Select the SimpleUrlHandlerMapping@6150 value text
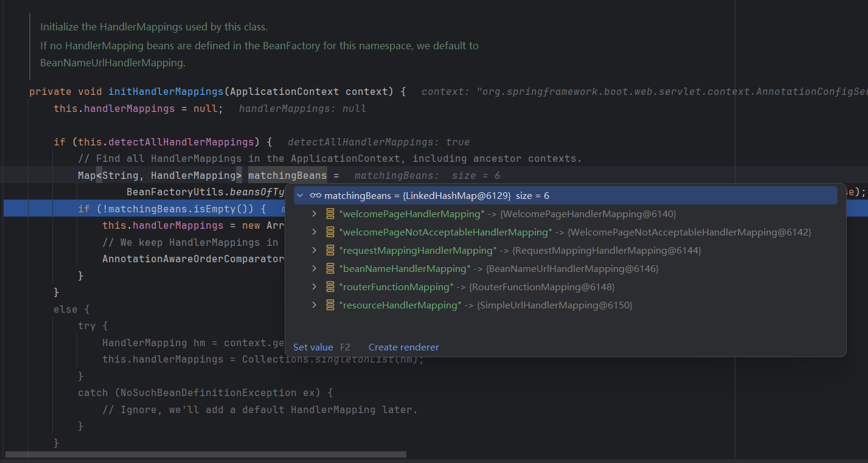The width and height of the screenshot is (868, 463). click(x=555, y=305)
